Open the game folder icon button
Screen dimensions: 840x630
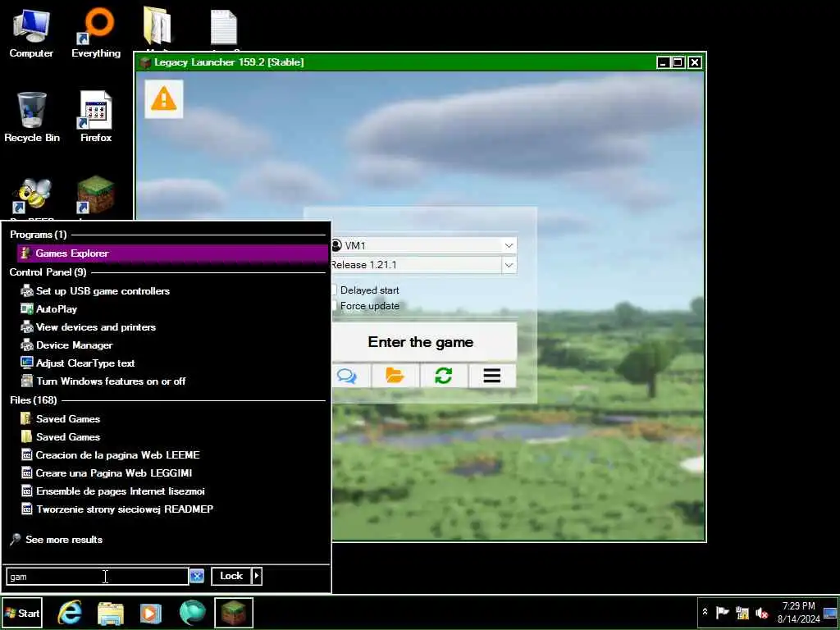[x=395, y=376]
